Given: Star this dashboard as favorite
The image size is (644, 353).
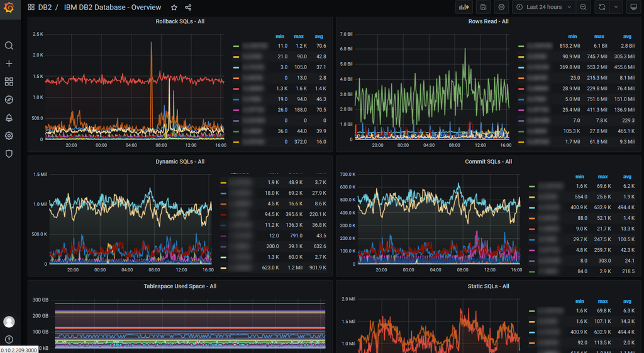Looking at the screenshot, I should pyautogui.click(x=174, y=8).
